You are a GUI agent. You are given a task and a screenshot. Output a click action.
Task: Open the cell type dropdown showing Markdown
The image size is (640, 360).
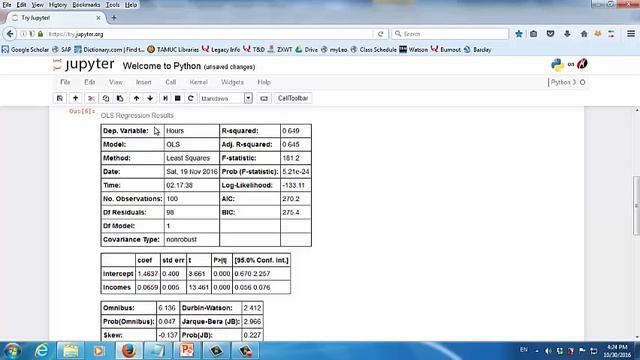pyautogui.click(x=226, y=98)
